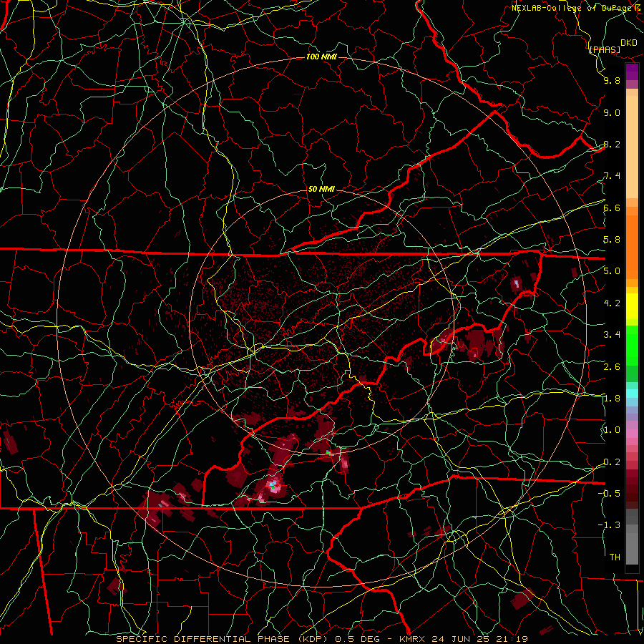The width and height of the screenshot is (644, 644).
Task: Click the 9.8 legend value
Action: 612,81
